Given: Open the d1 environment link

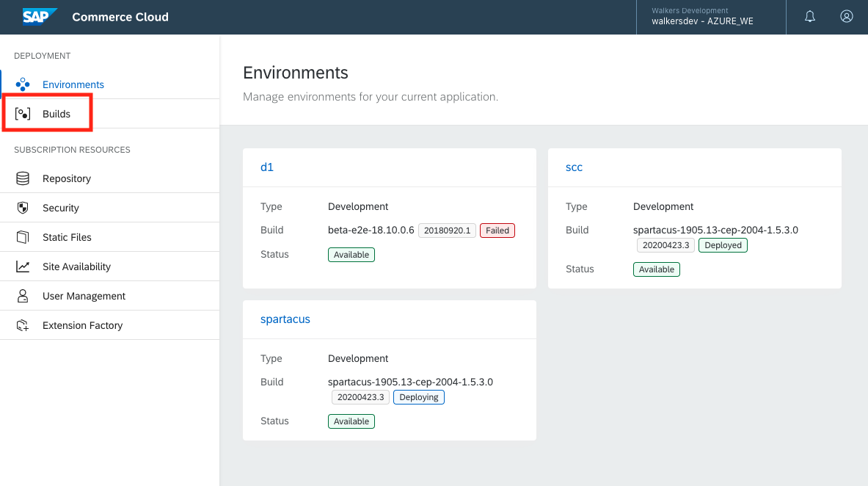Looking at the screenshot, I should (267, 167).
